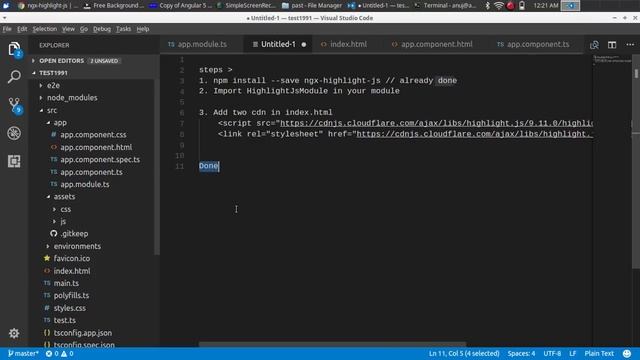Screen dimensions: 640x360
Task: Expand the css folder under assets
Action: [65, 209]
